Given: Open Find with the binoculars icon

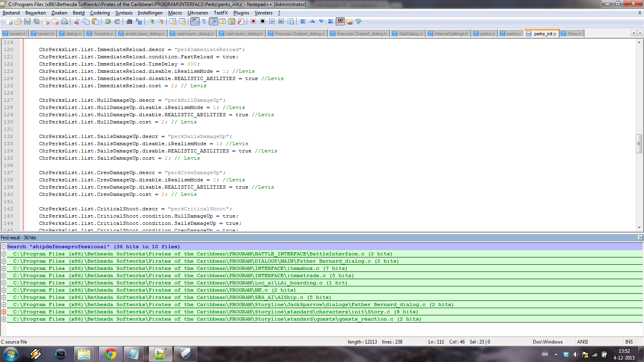Looking at the screenshot, I should tap(129, 21).
